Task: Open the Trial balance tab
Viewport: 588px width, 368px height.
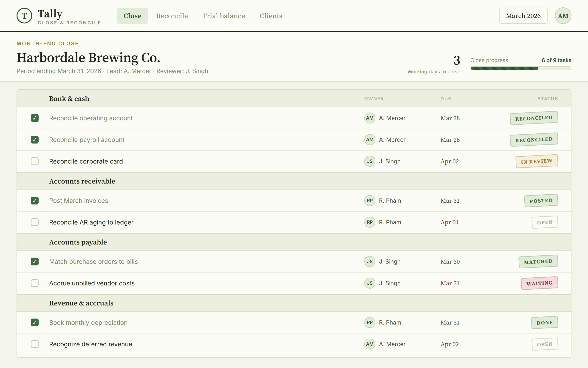Action: [x=224, y=16]
